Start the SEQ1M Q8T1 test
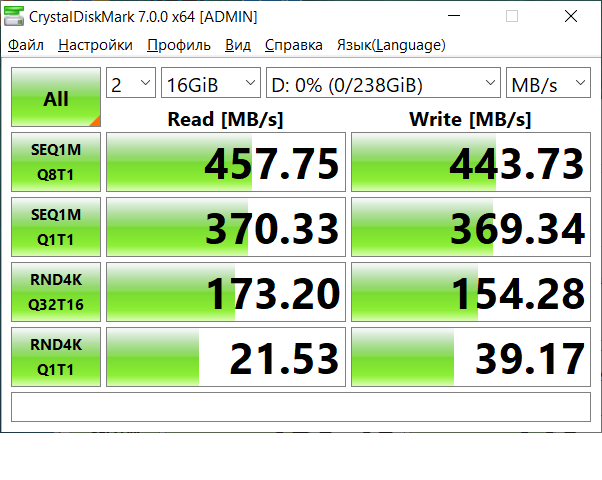 [56, 161]
